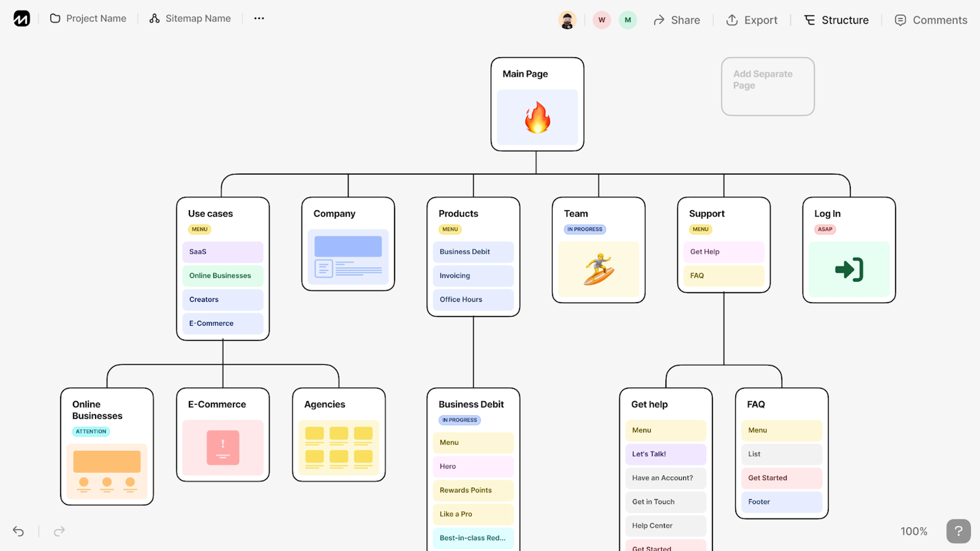This screenshot has height=551, width=980.
Task: Select Get Help block in Support
Action: (x=724, y=252)
